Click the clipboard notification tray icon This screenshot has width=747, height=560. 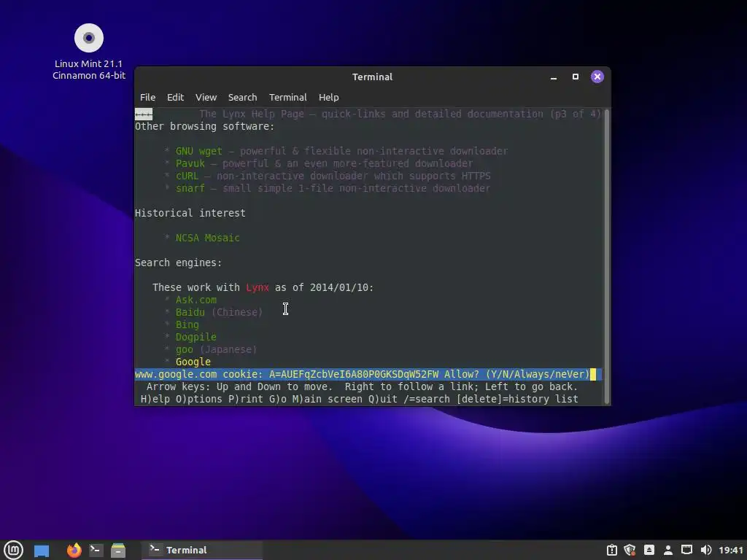(612, 550)
